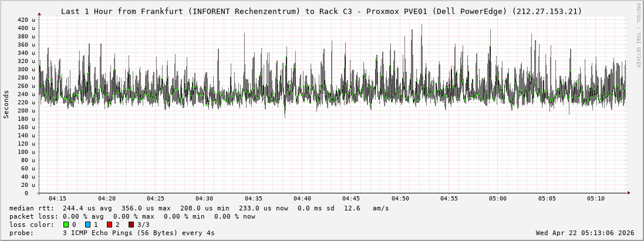Click the graph title for Proxmox PVE01
644x241 pixels.
pos(321,11)
